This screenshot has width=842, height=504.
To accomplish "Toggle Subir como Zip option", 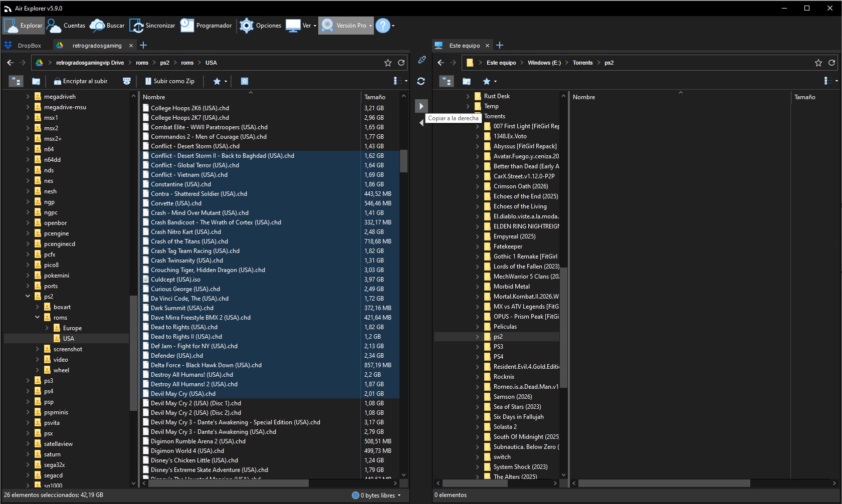I will 169,81.
